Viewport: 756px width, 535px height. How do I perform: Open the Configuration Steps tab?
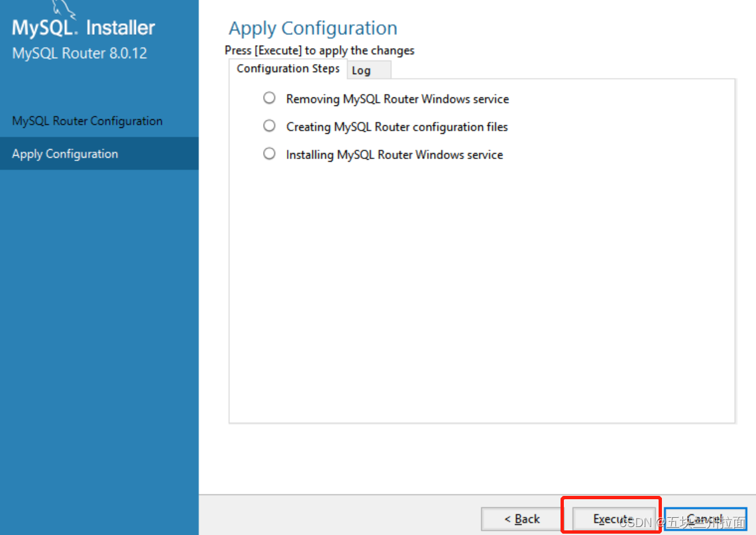coord(288,69)
